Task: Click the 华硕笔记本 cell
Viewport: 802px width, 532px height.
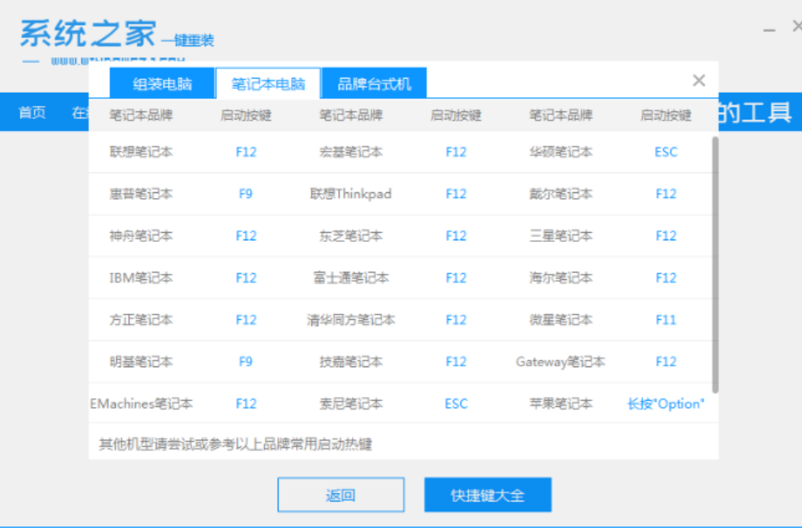Action: point(561,152)
